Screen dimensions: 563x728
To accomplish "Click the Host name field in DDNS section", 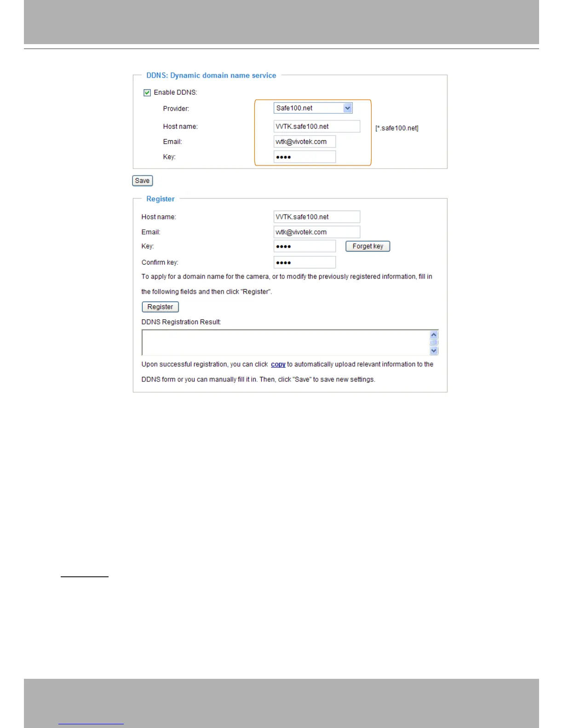I will [x=316, y=126].
